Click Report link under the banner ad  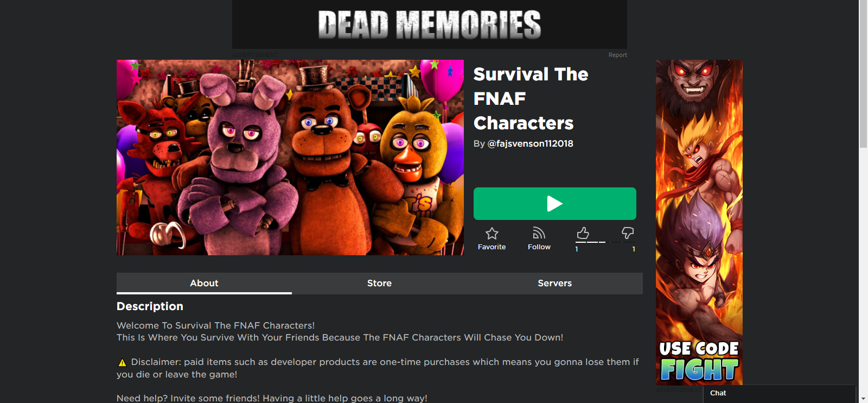tap(617, 55)
